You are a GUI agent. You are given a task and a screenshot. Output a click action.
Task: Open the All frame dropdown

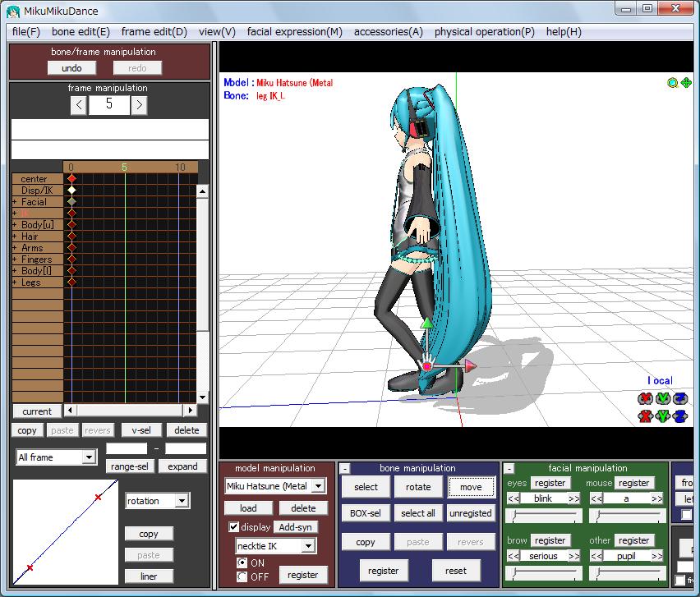pos(89,457)
